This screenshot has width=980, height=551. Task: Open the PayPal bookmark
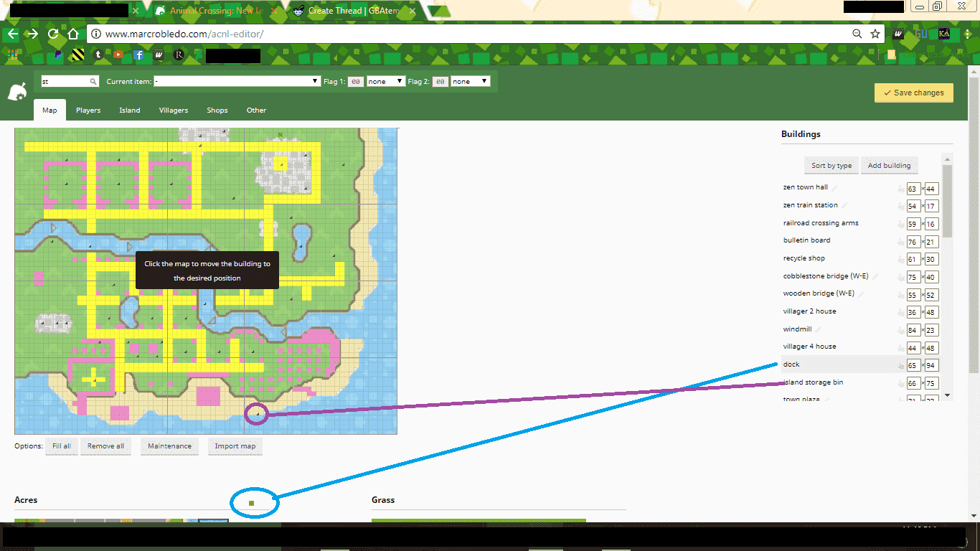[57, 55]
